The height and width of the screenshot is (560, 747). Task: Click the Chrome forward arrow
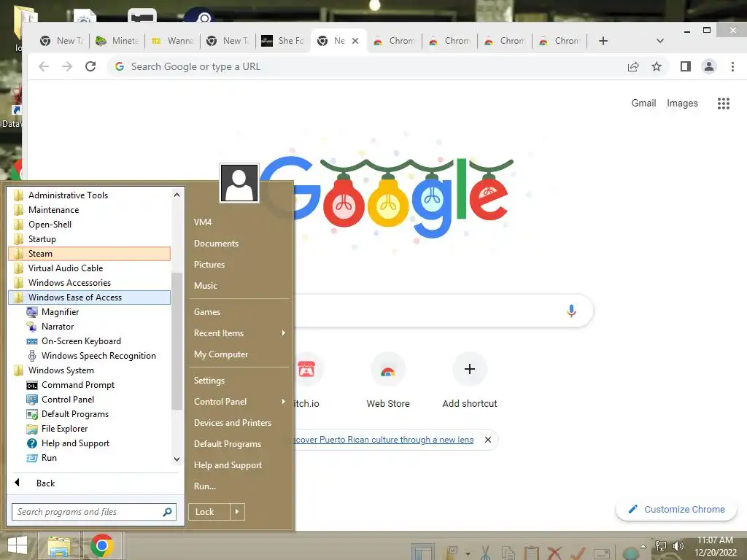pos(67,66)
